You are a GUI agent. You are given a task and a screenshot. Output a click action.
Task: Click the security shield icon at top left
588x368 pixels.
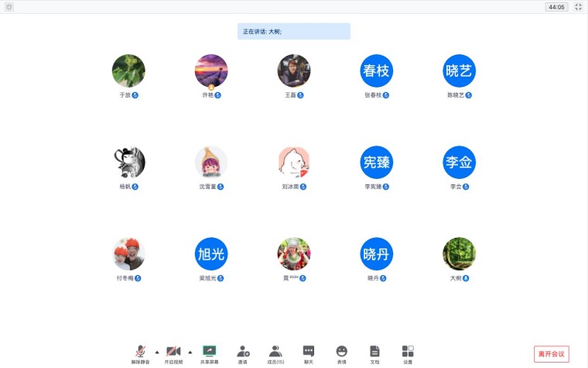(x=9, y=7)
